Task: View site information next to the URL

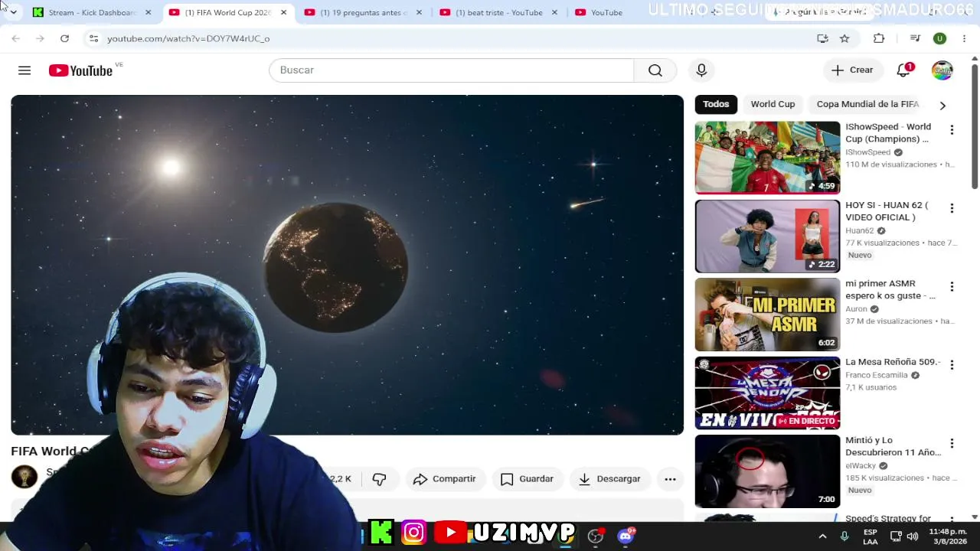Action: (x=93, y=38)
